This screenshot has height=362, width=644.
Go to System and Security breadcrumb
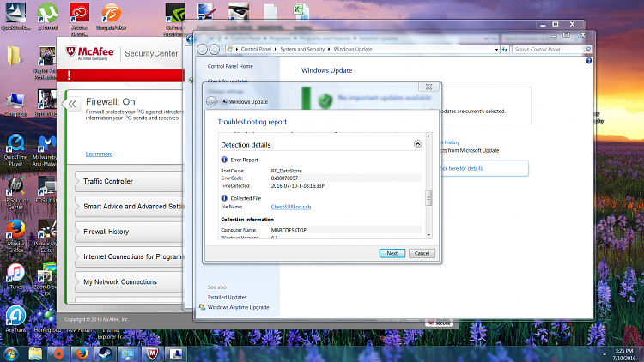(302, 49)
